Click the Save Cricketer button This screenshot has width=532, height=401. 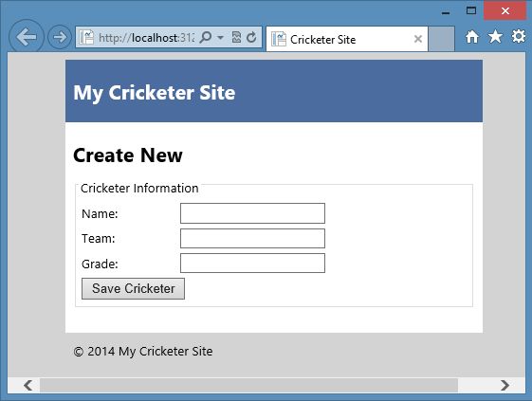tap(133, 289)
